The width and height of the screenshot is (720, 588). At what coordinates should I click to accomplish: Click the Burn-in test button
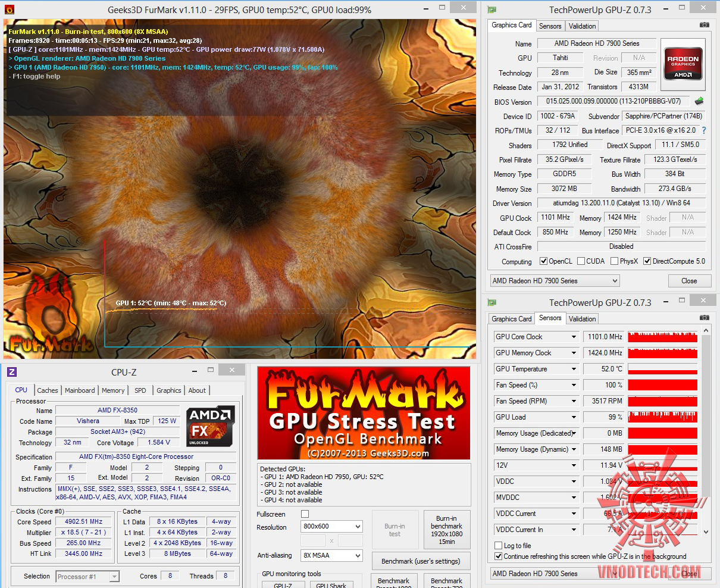pyautogui.click(x=395, y=530)
